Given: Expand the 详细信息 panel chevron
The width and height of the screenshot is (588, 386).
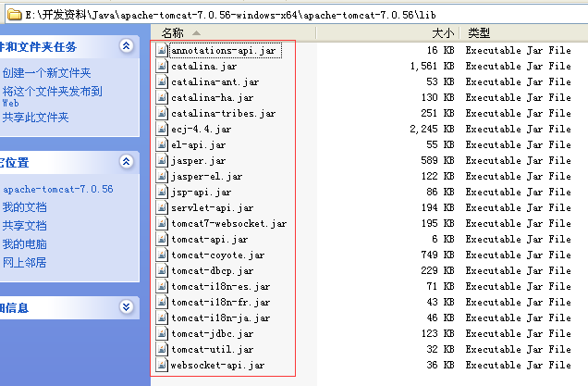Looking at the screenshot, I should click(127, 307).
